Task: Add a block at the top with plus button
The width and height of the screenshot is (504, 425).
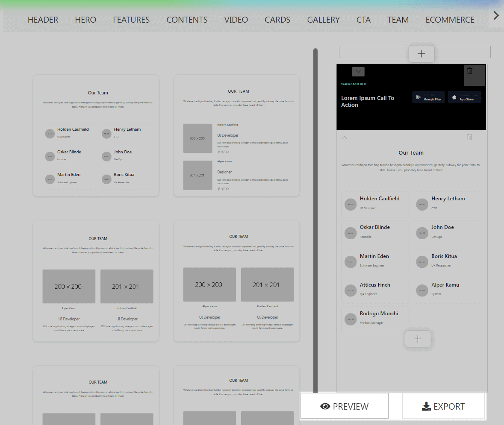Action: pyautogui.click(x=421, y=54)
